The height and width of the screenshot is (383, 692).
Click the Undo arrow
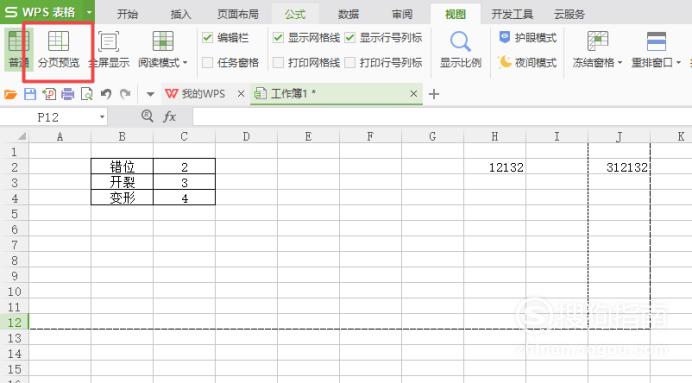pos(106,94)
